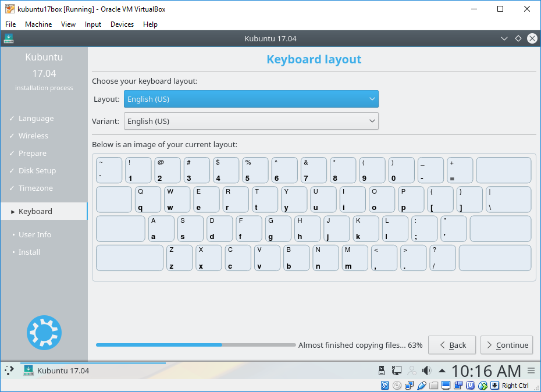This screenshot has height=392, width=541.
Task: Click the VirtualBox display status icon
Action: pos(446,386)
